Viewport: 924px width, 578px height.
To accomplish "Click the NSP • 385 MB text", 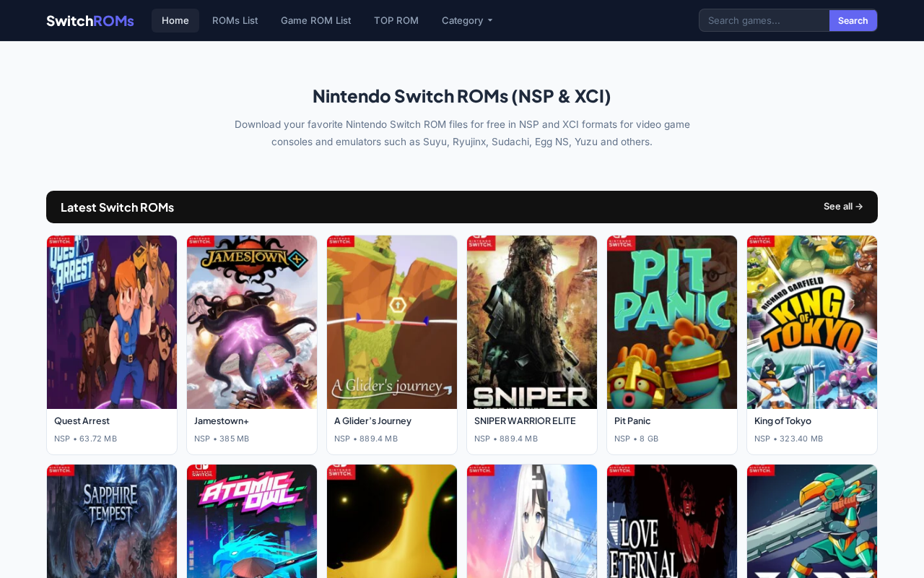I will point(222,439).
